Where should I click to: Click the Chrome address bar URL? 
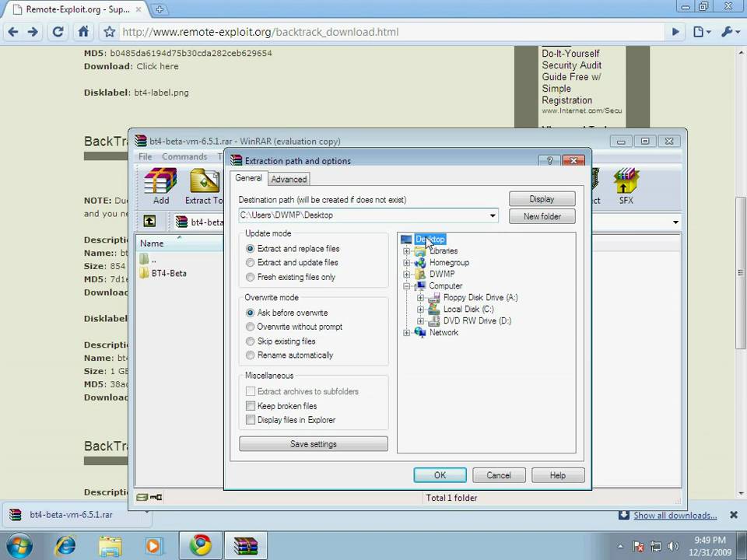click(261, 32)
